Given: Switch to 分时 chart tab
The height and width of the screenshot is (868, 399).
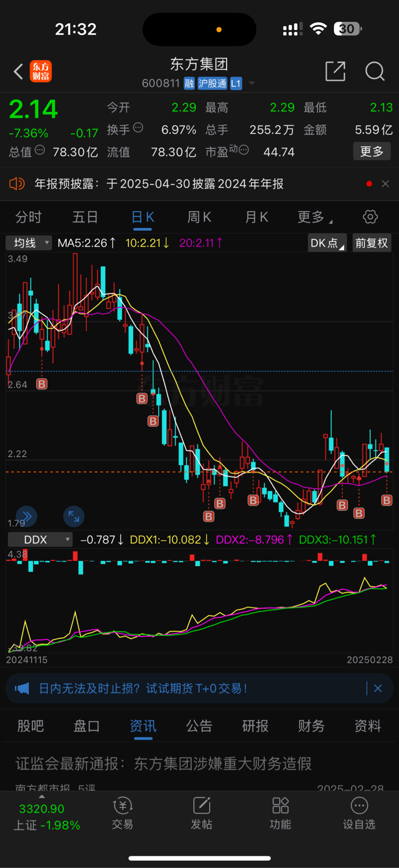Looking at the screenshot, I should (28, 217).
